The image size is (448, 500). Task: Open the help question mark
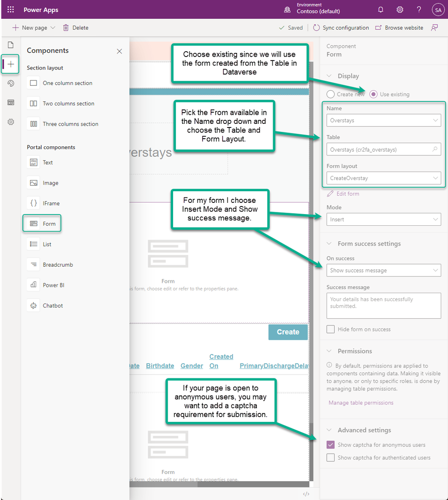(x=419, y=9)
